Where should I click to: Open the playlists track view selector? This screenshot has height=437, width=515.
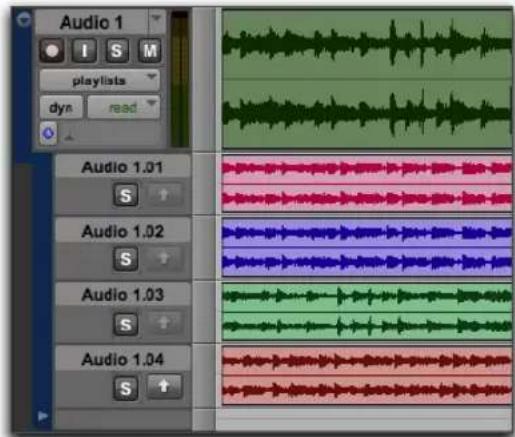point(99,80)
